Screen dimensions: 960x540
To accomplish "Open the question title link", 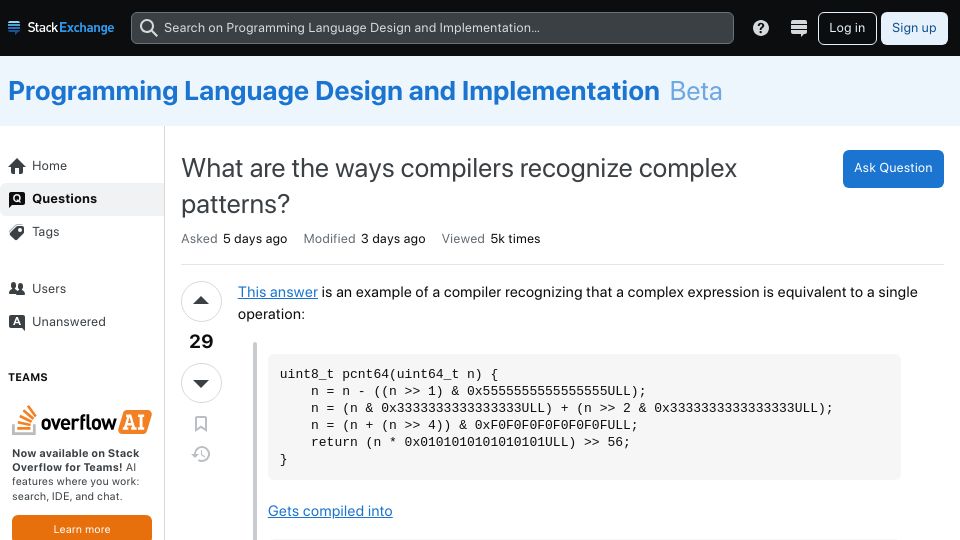I will pyautogui.click(x=459, y=186).
